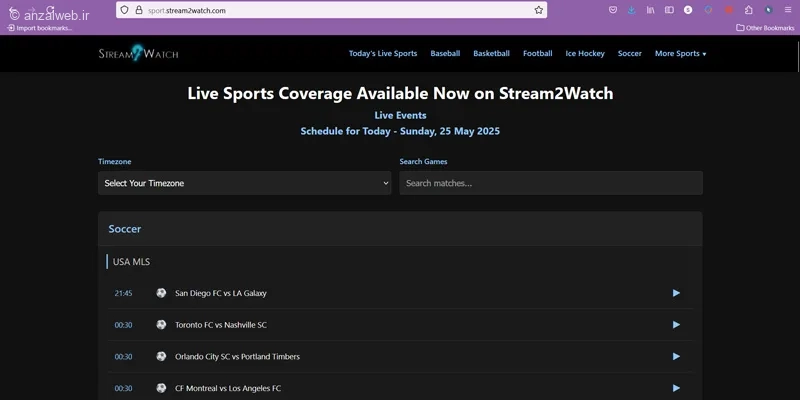Go to the Baseball section
The height and width of the screenshot is (400, 800).
tap(445, 54)
